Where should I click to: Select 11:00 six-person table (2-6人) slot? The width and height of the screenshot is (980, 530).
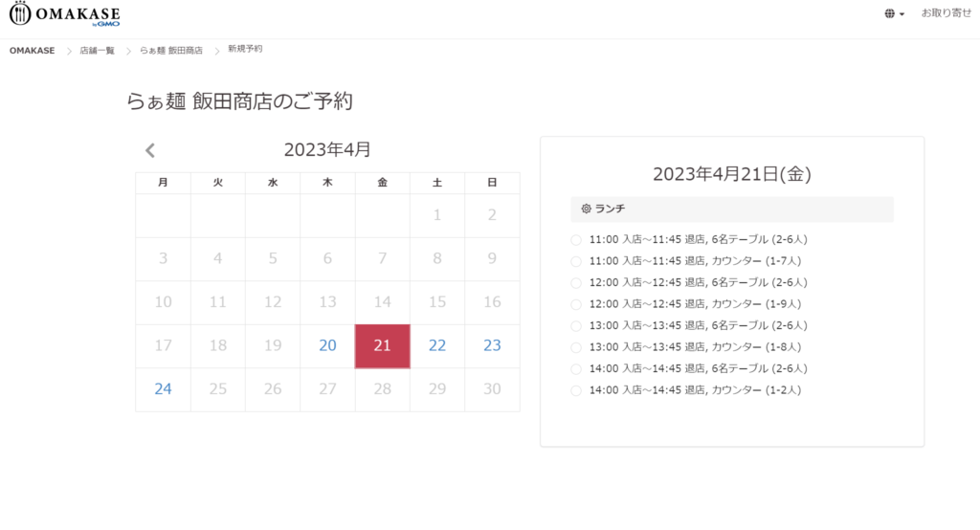576,239
